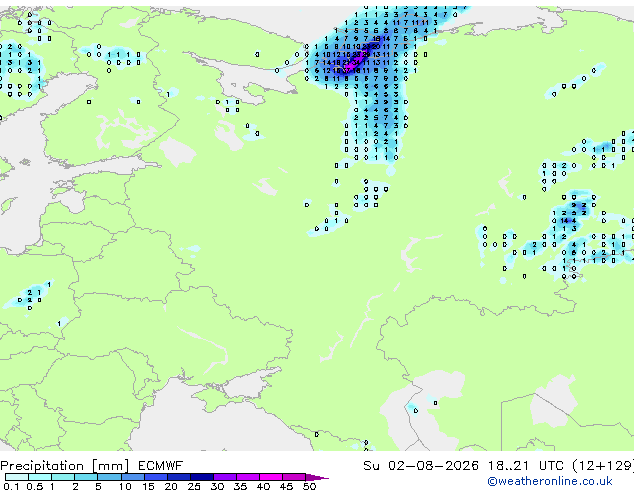Click the 10–15 mm legend swatch
The image size is (634, 490).
pos(132,477)
